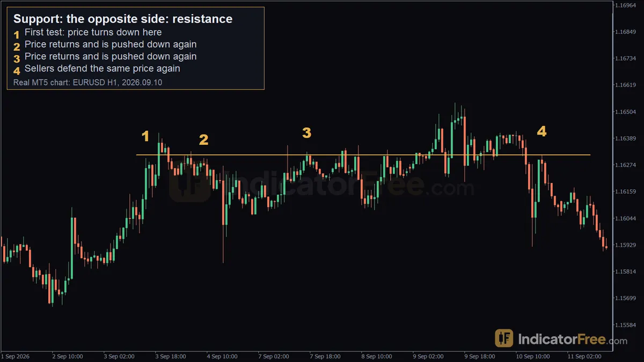Select the '9 Sep 02:00' time label
This screenshot has height=362, width=644.
tap(428, 356)
